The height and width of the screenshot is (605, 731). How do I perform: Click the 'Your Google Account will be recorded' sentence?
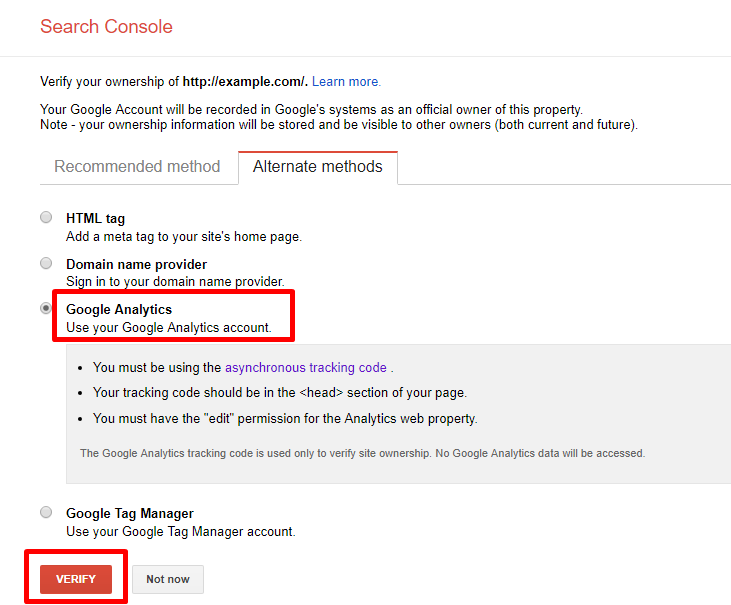pos(311,109)
